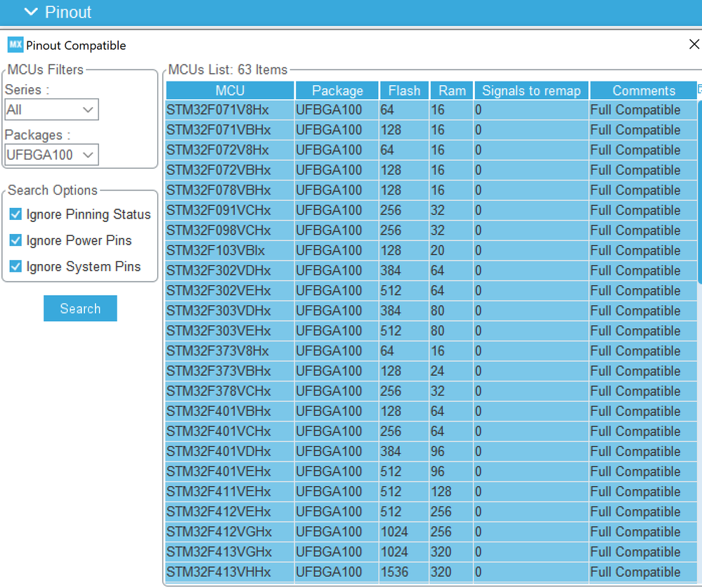Select the STM32F413VHHx row
702x588 pixels.
coord(431,572)
